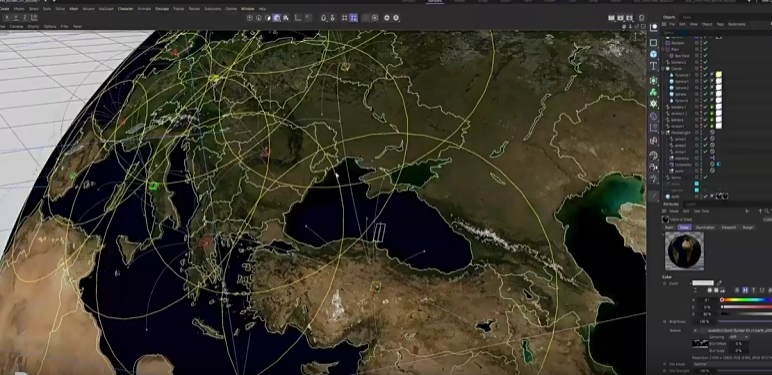Toggle the Z axis lock icon

[x=25, y=18]
